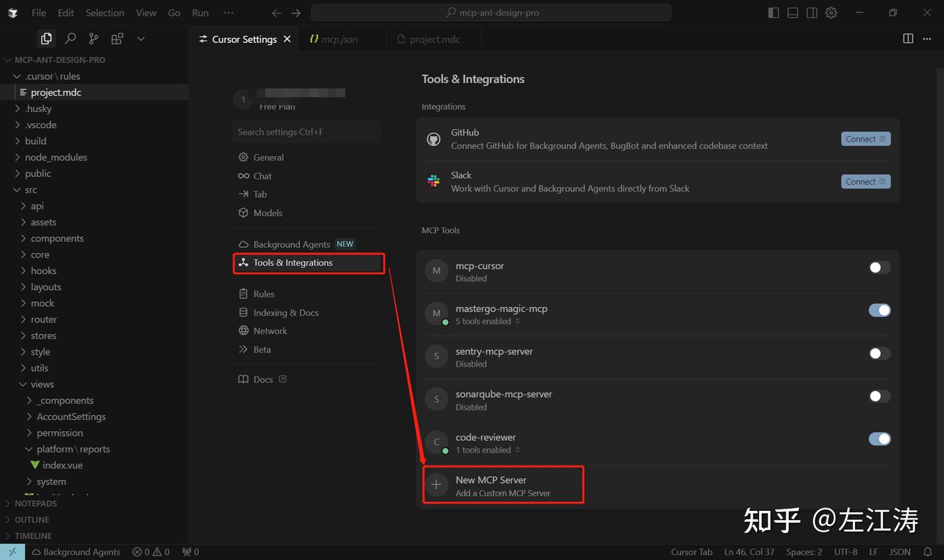
Task: Close the Cursor Settings tab
Action: (x=287, y=39)
